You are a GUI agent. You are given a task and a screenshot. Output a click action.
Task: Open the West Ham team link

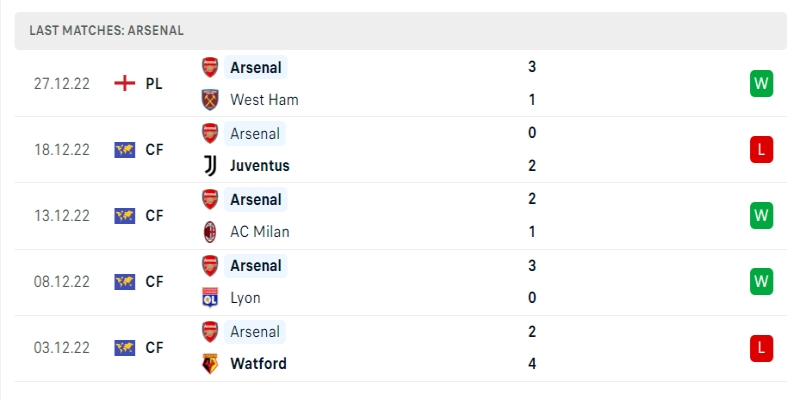coord(264,100)
